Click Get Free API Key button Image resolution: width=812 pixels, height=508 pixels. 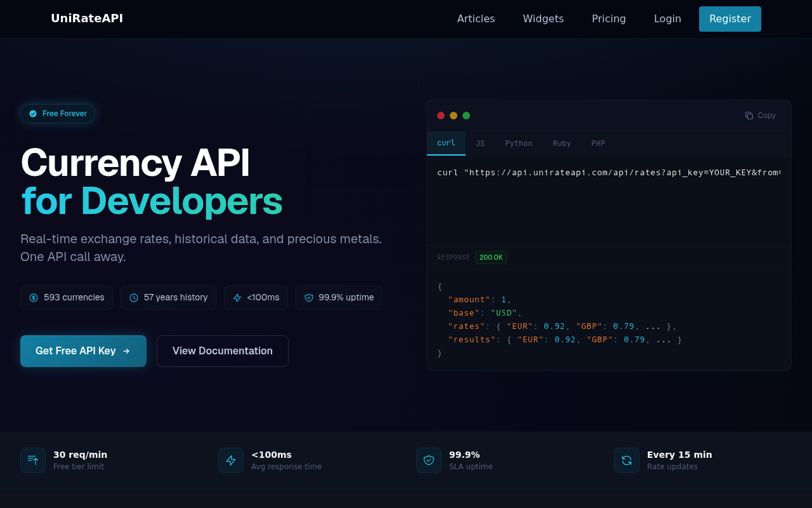point(83,351)
